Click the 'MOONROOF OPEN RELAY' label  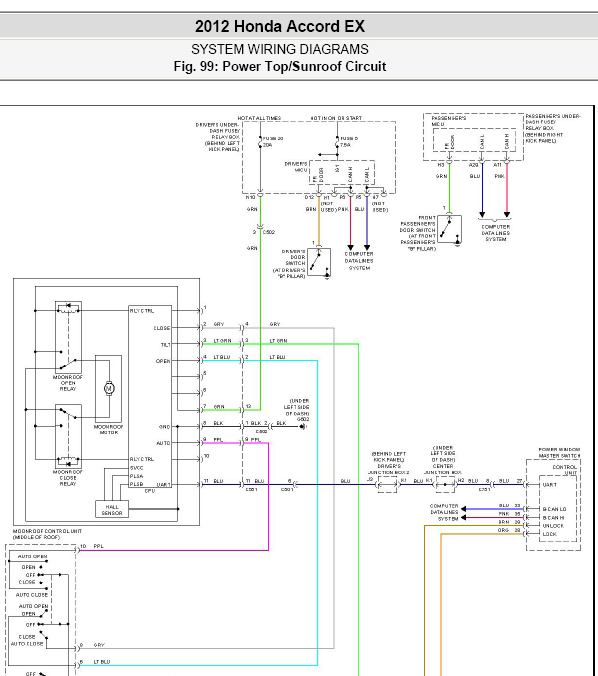68,383
